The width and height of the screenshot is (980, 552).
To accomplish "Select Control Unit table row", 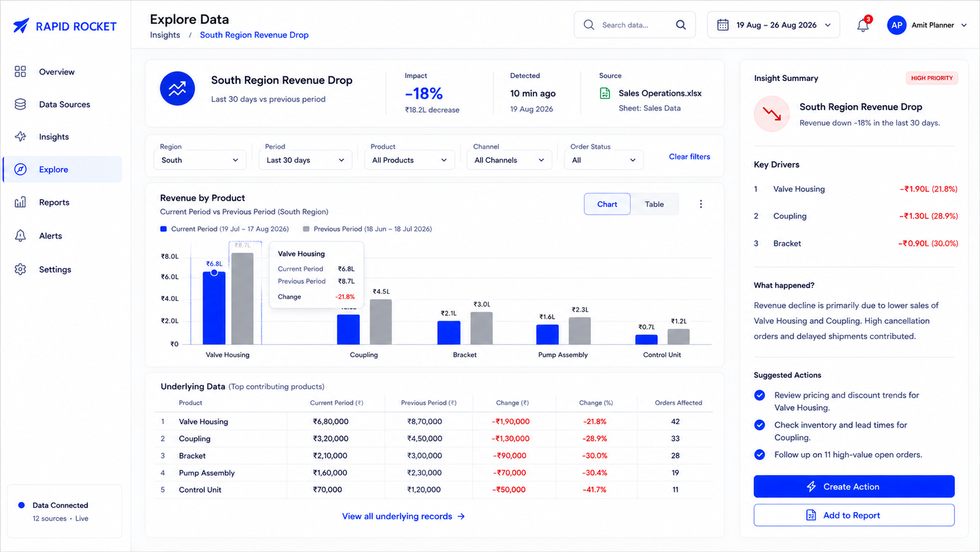I will point(434,490).
